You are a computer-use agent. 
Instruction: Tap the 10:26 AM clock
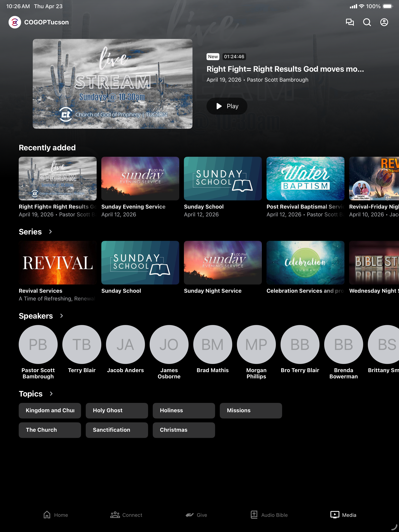tap(18, 6)
